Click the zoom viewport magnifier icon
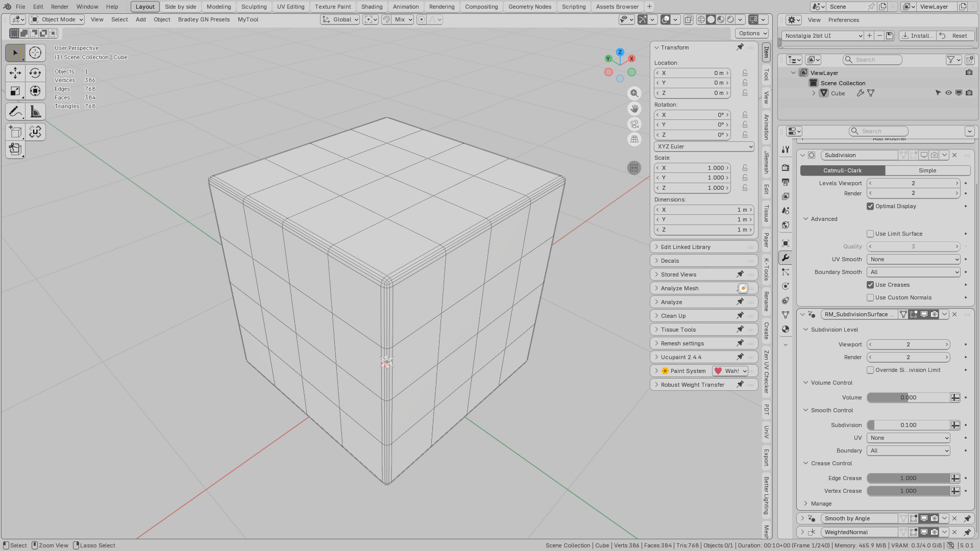980x551 pixels. 634,93
